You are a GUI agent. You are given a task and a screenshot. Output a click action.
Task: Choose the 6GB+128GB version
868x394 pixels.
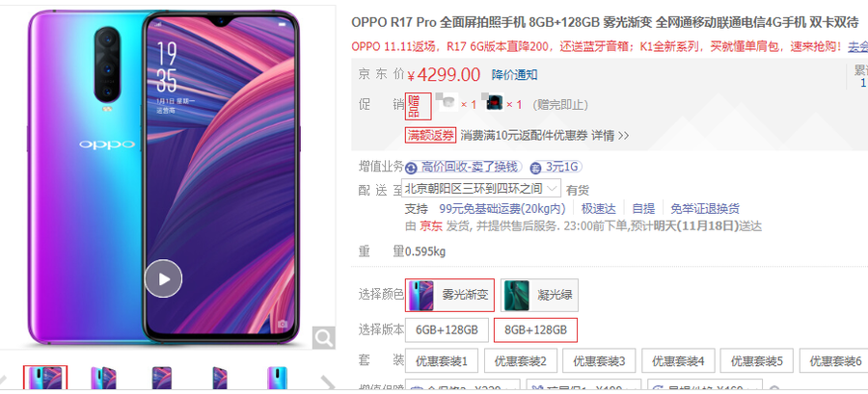(447, 329)
